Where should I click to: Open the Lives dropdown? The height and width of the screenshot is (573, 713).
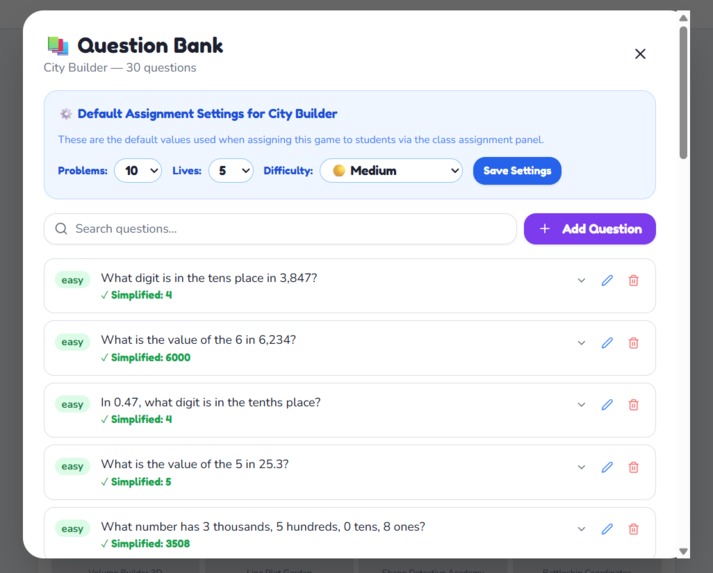pyautogui.click(x=231, y=171)
